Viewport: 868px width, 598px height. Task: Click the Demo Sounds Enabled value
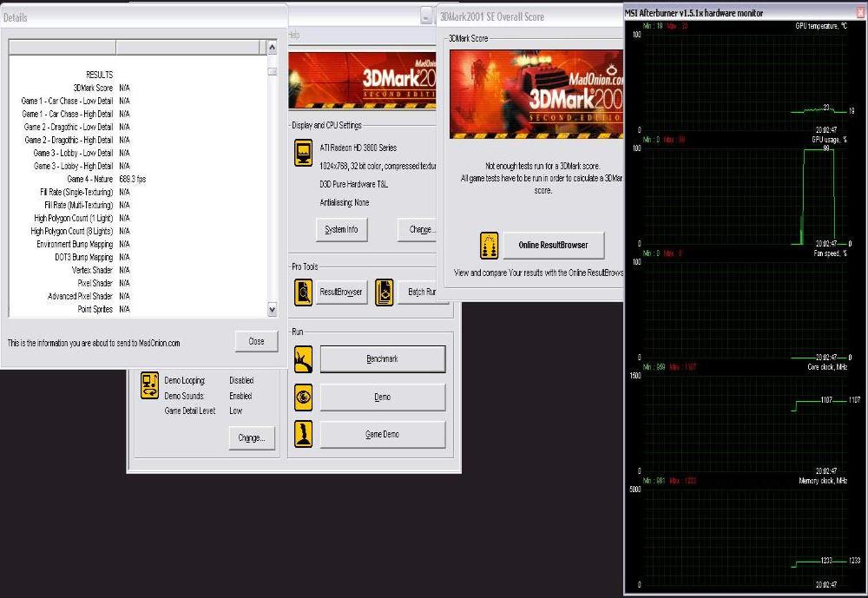point(240,396)
